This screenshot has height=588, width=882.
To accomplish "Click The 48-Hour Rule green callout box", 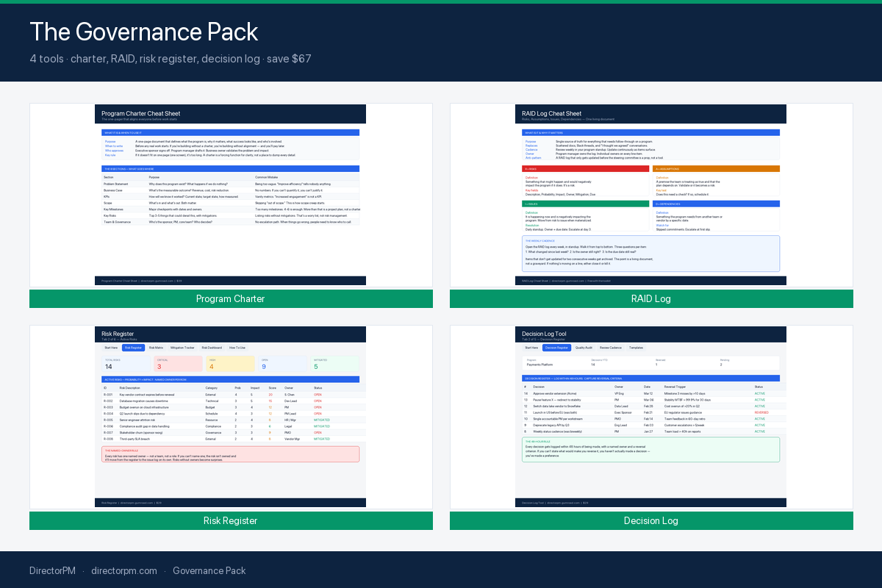I will 651,450.
